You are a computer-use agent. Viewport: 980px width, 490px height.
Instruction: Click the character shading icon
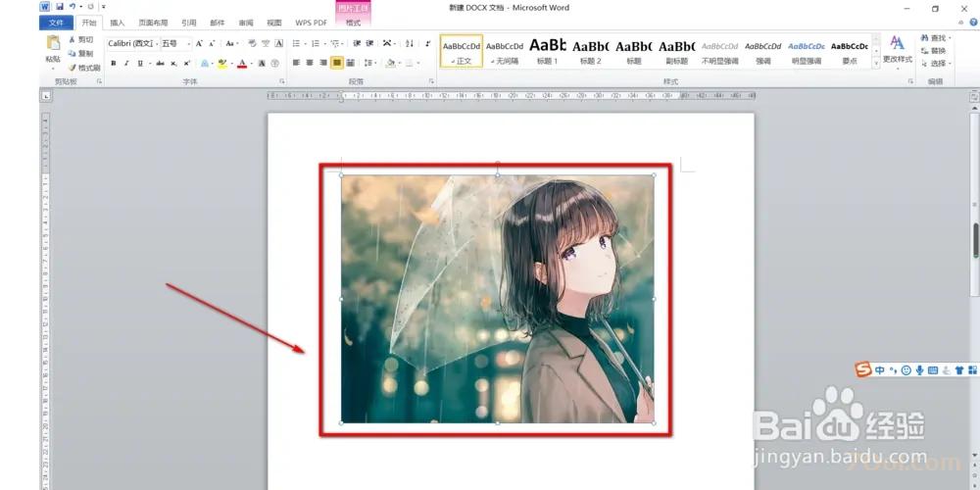pyautogui.click(x=262, y=63)
